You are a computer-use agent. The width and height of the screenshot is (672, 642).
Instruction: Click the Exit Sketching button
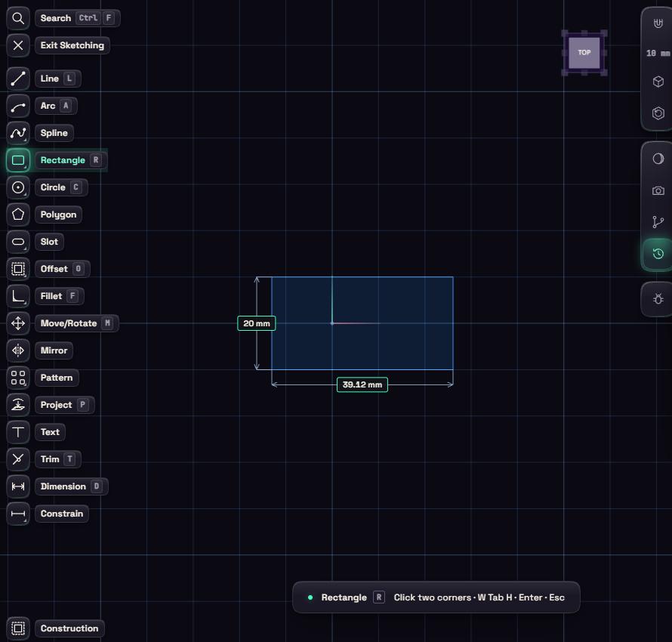[72, 45]
